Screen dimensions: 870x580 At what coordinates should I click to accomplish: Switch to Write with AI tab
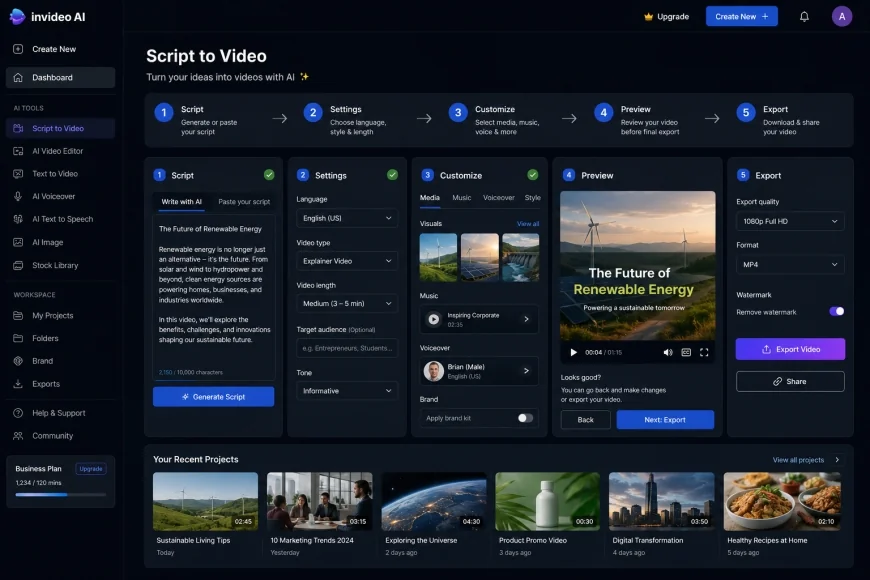pyautogui.click(x=181, y=202)
